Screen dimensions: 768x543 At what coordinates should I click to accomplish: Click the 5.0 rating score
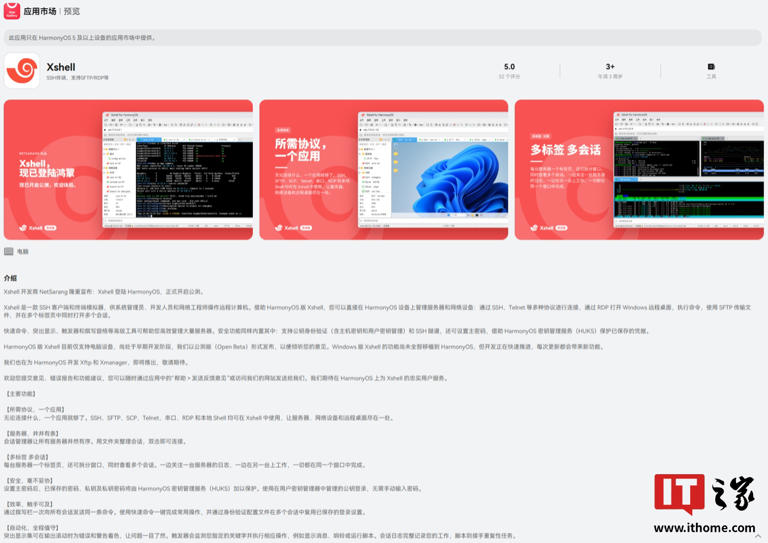(x=509, y=67)
